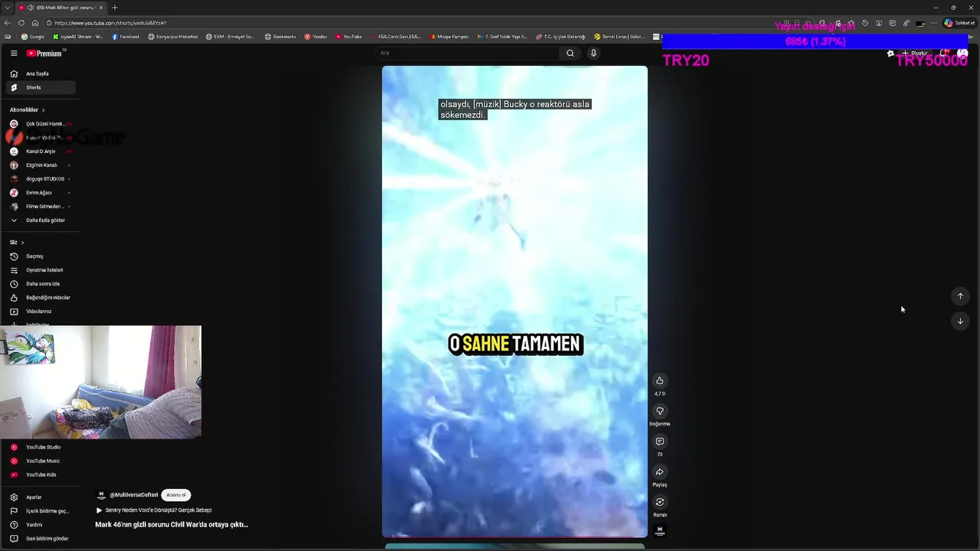
Task: Expand the Siz section
Action: pos(17,242)
